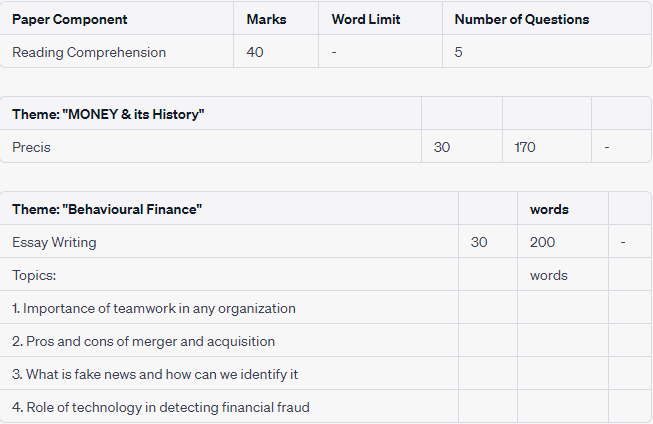Screen dimensions: 653x424
Task: Click the Reading Comprehension cell
Action: click(x=89, y=52)
